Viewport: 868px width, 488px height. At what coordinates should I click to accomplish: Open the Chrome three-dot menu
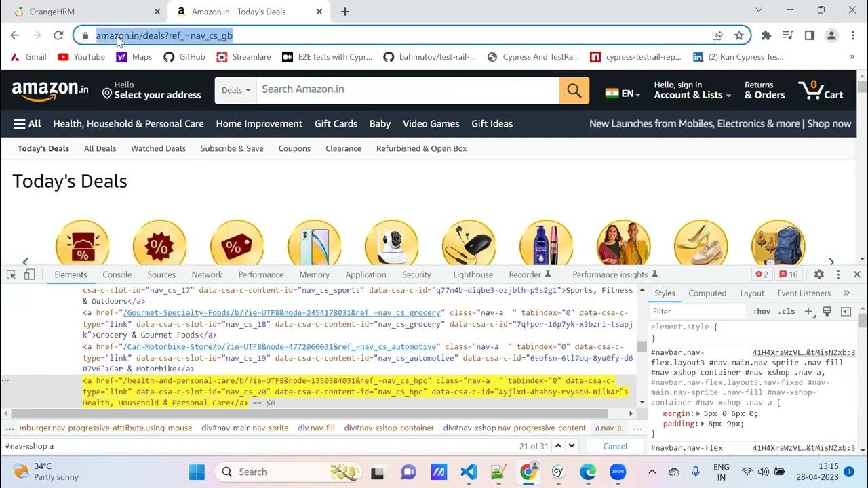[852, 35]
